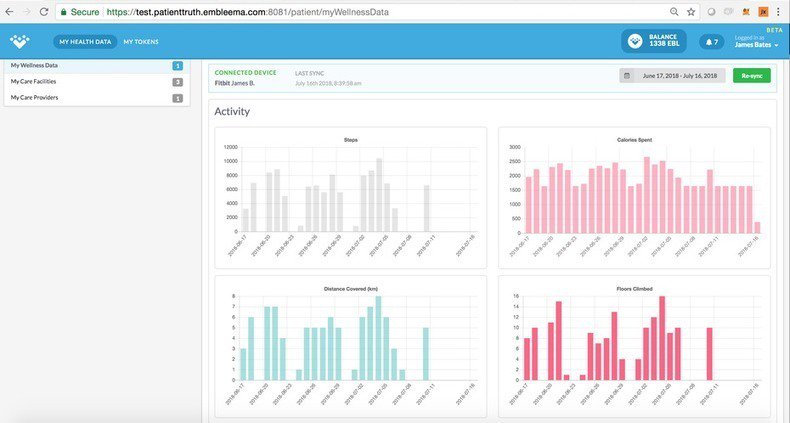The width and height of the screenshot is (790, 423).
Task: Click the tallest bar in Distance Covered chart
Action: click(x=378, y=338)
